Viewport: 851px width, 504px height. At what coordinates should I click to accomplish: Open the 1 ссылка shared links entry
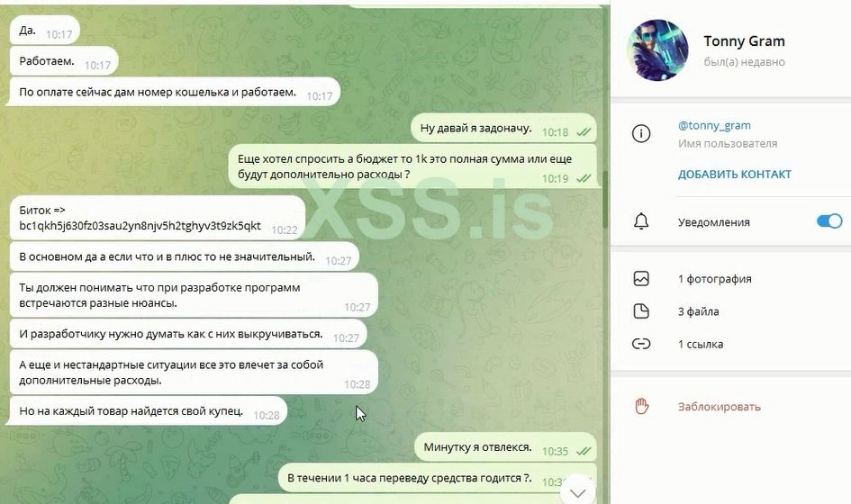click(x=700, y=344)
